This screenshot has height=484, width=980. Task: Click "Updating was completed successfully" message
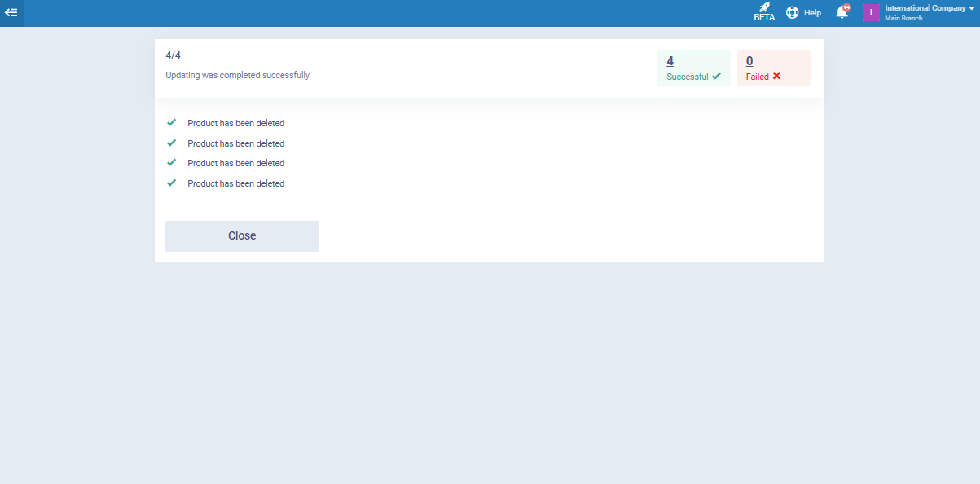[237, 75]
